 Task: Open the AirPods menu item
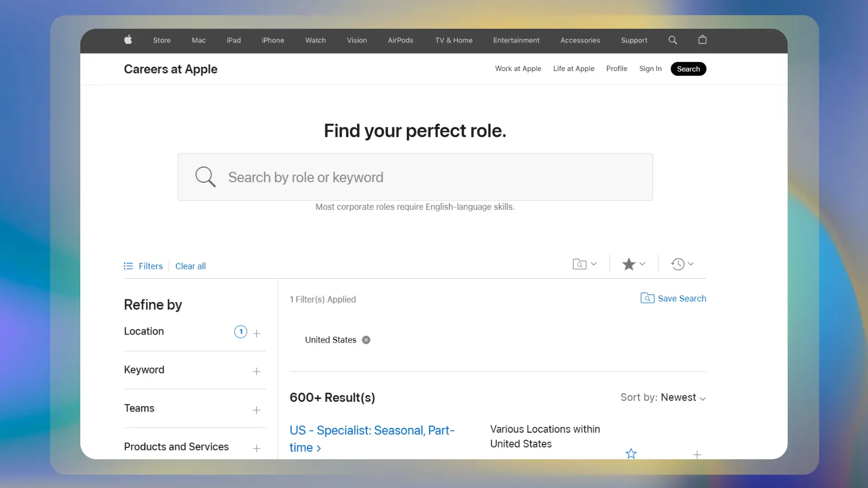coord(400,40)
